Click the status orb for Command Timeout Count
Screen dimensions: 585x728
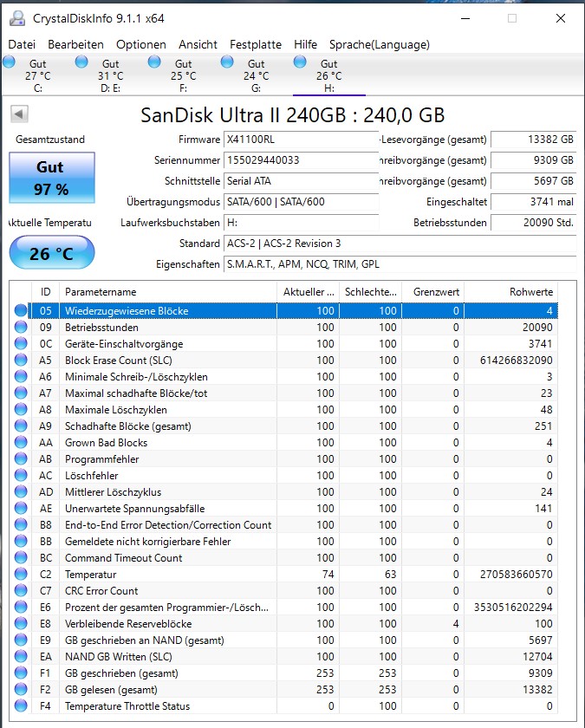point(21,557)
